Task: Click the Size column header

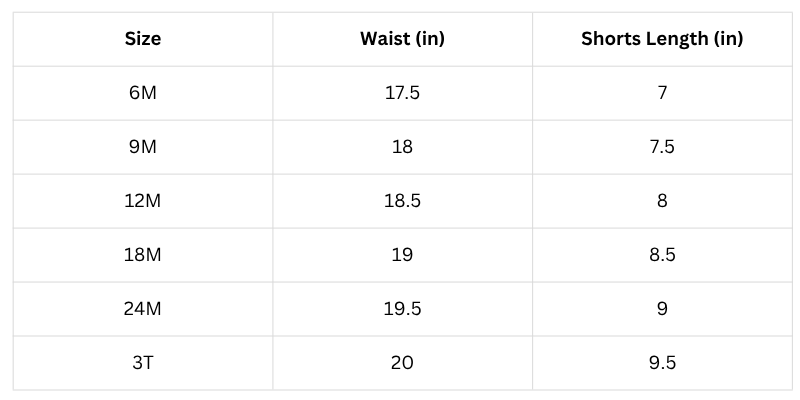Action: (x=143, y=39)
